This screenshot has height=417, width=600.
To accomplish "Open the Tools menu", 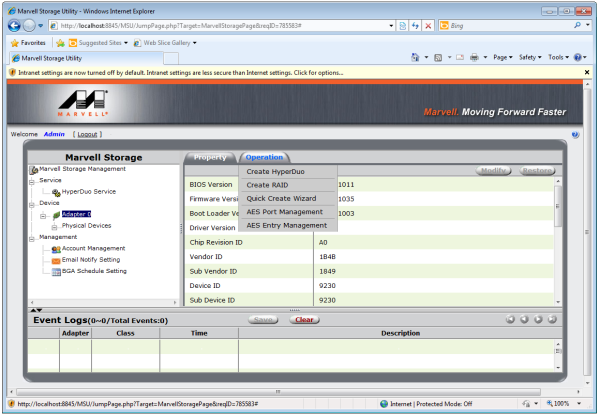I will [558, 57].
